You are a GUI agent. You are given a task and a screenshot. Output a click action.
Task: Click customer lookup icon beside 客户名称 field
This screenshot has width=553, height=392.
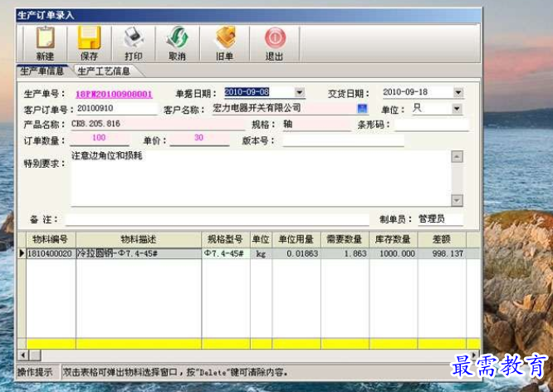tap(362, 109)
